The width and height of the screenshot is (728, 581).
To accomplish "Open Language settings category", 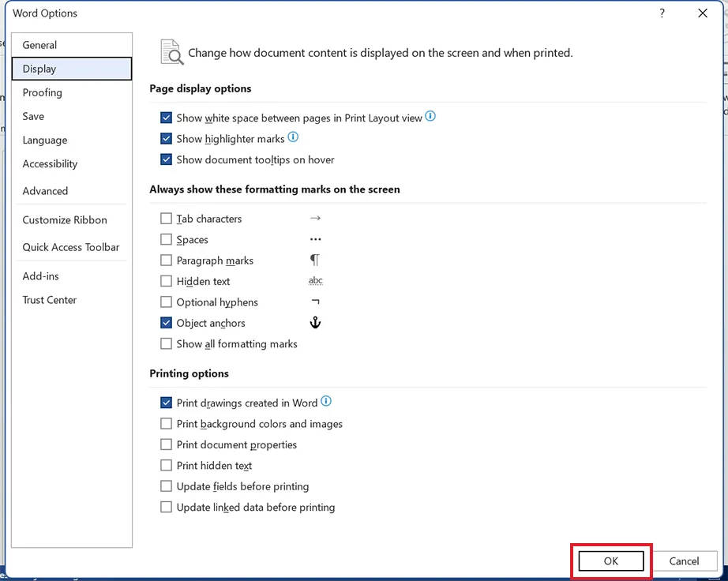I will [72, 140].
